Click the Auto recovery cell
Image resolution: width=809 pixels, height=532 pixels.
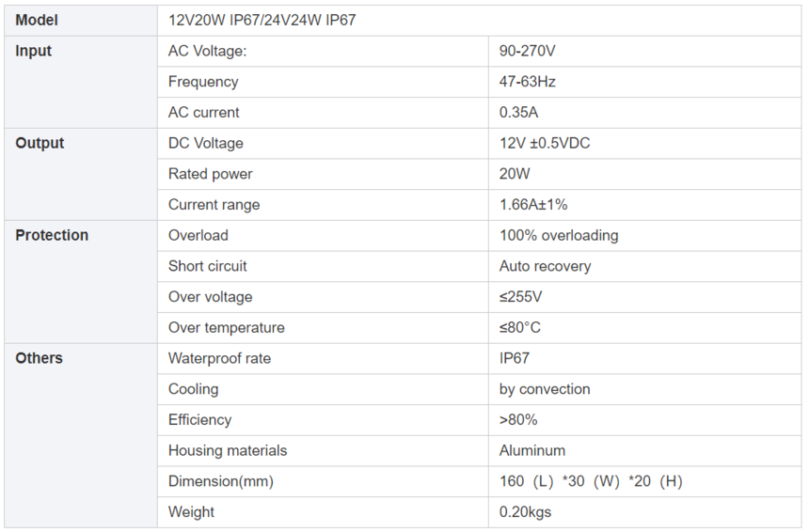(x=545, y=266)
